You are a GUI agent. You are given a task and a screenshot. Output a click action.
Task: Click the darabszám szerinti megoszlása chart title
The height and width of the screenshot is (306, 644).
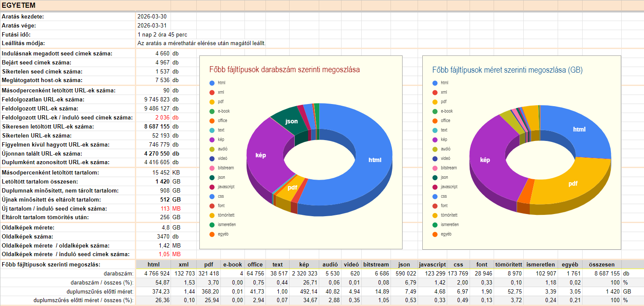284,70
